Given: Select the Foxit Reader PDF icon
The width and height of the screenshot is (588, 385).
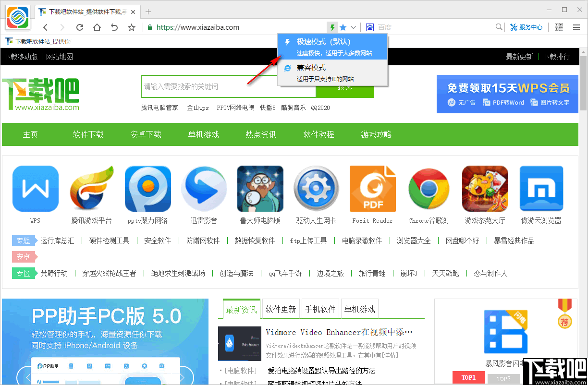Looking at the screenshot, I should pyautogui.click(x=372, y=189).
